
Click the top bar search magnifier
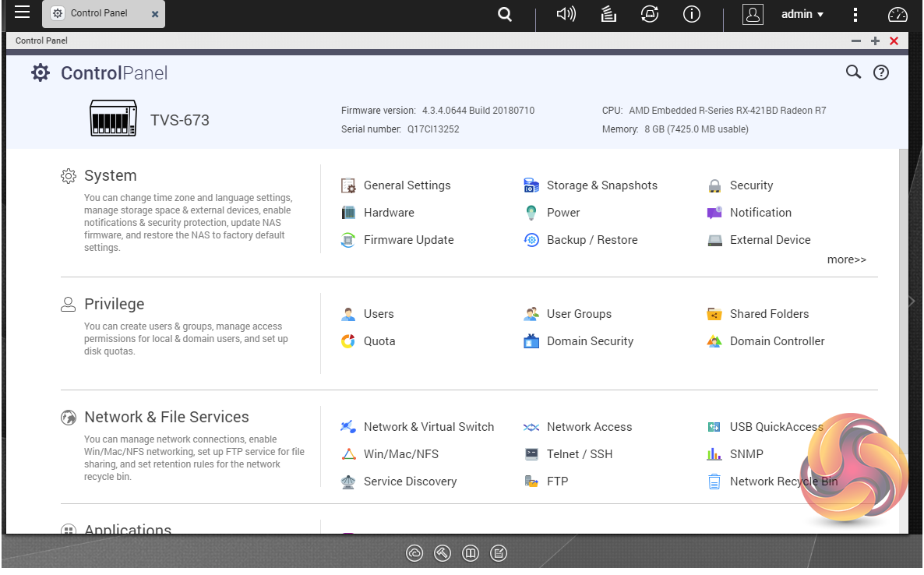[505, 14]
